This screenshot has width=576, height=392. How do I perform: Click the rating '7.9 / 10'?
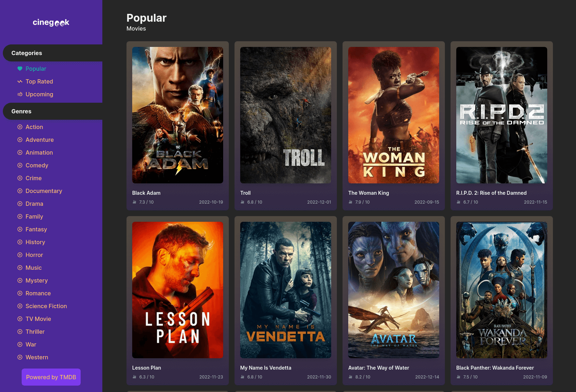(x=362, y=202)
